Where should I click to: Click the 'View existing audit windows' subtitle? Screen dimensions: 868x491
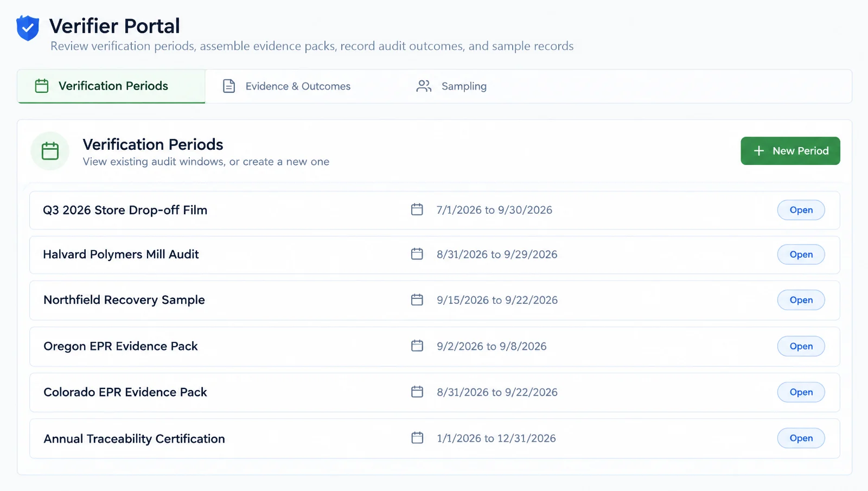point(206,162)
